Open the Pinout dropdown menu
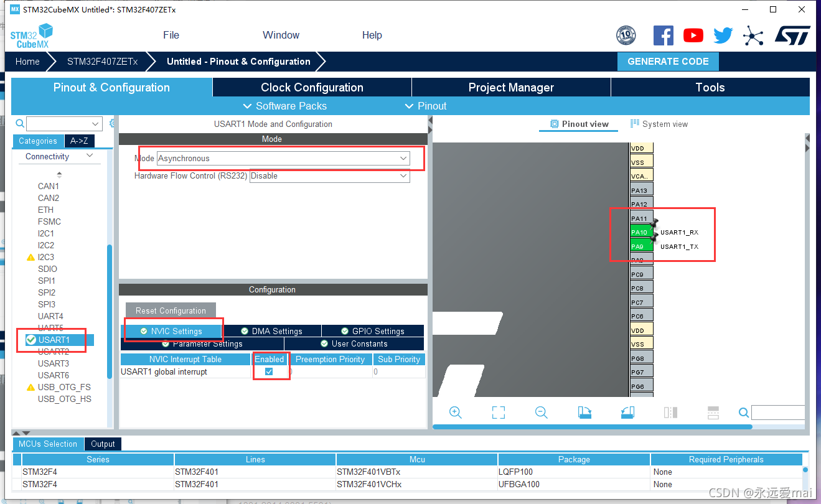 pyautogui.click(x=426, y=106)
